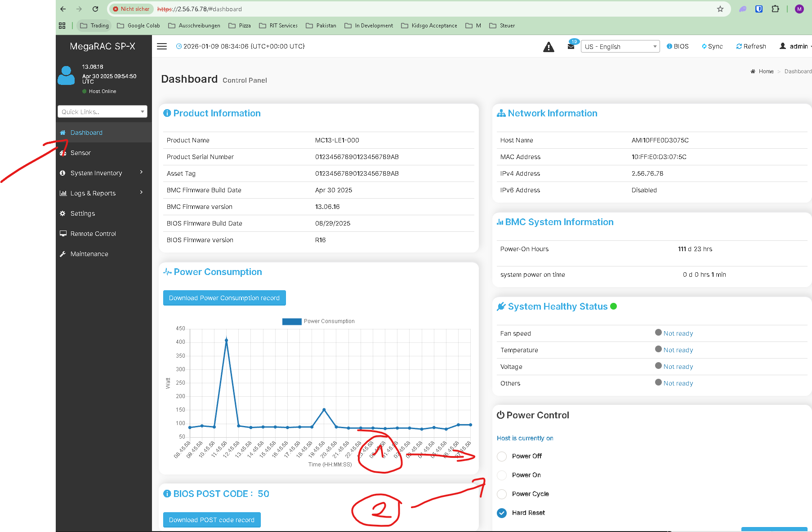Open the US - English language dropdown
This screenshot has height=532, width=812.
pyautogui.click(x=621, y=47)
